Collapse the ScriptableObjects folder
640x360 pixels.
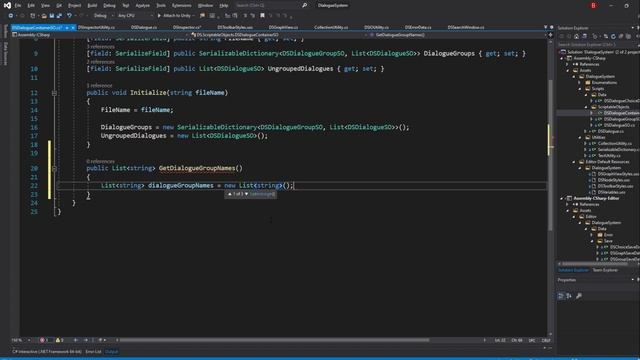586,107
